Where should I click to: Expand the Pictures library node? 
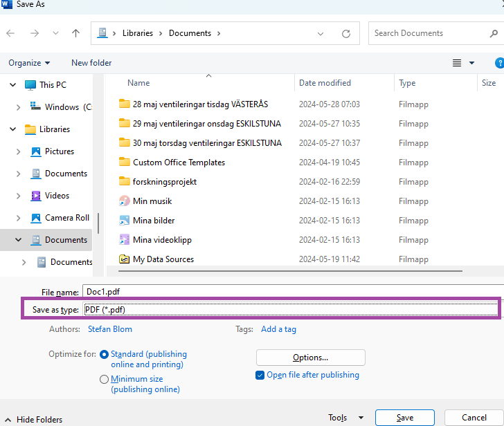pyautogui.click(x=18, y=151)
